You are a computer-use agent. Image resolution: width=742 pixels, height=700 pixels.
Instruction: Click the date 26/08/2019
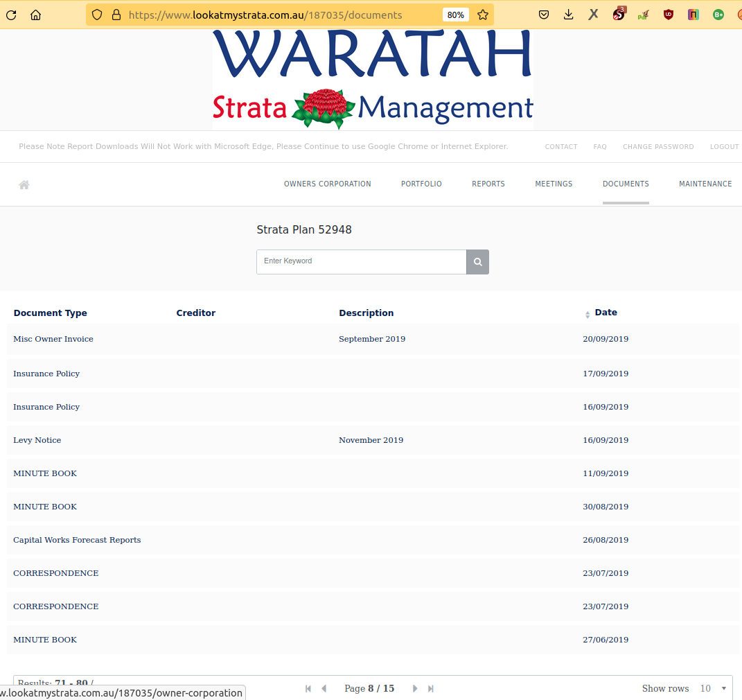pyautogui.click(x=606, y=540)
